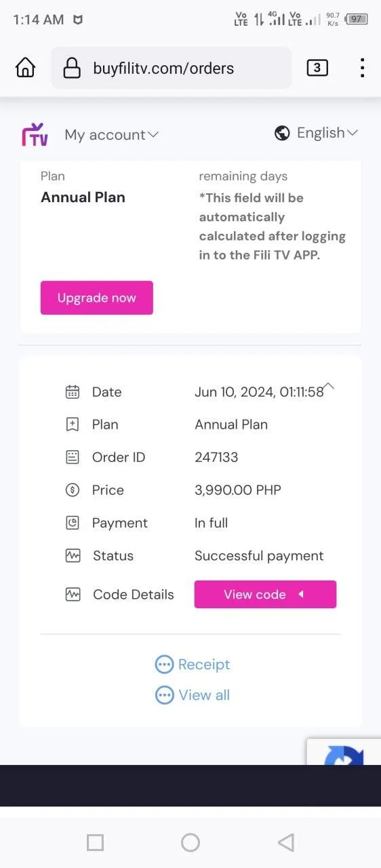Tap the Fili TV logo
Viewport: 381px width, 868px height.
pos(35,134)
